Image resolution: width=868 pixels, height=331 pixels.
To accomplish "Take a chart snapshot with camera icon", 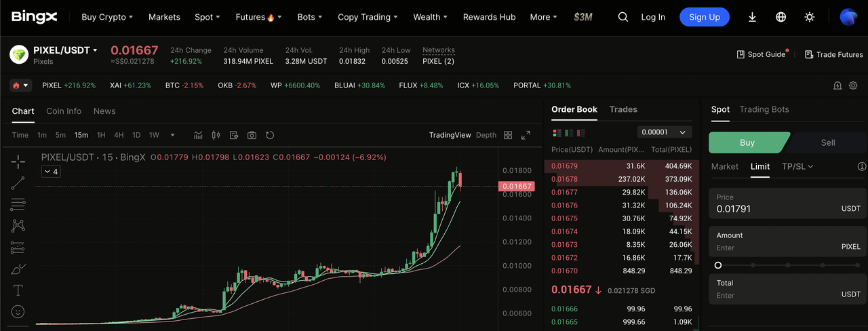I will pos(252,135).
